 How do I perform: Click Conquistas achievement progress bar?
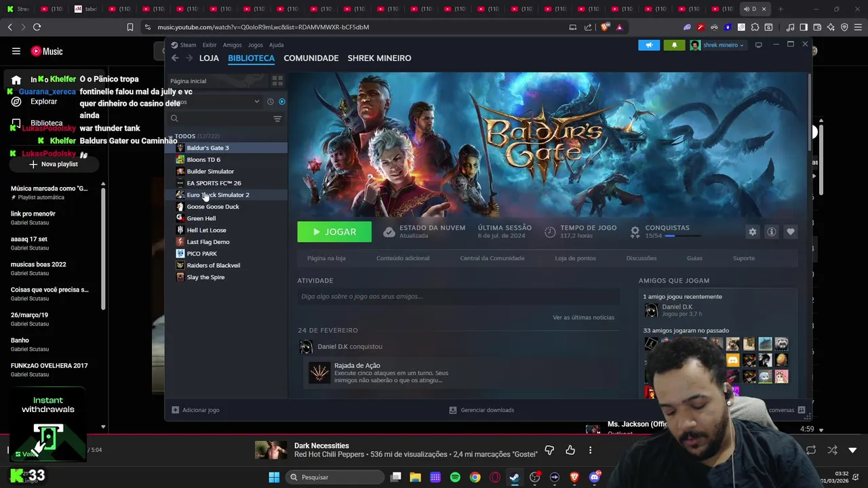point(684,236)
